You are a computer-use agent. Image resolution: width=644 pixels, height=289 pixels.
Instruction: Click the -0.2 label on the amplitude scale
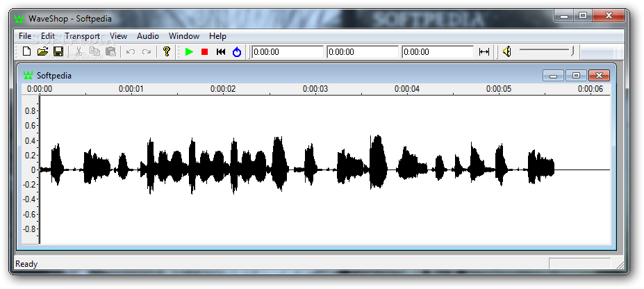pyautogui.click(x=28, y=185)
